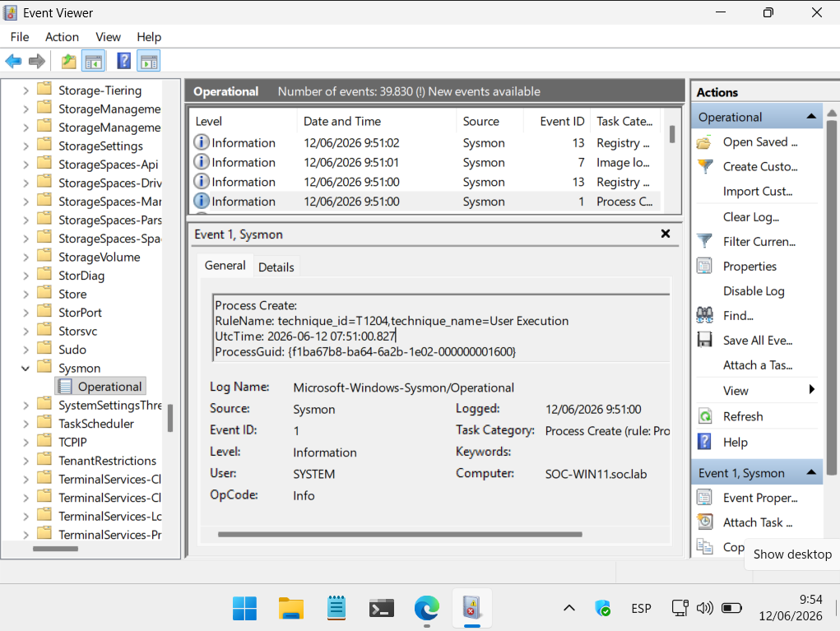Click the event list vertical scrollbar
The width and height of the screenshot is (840, 631).
pos(672,134)
